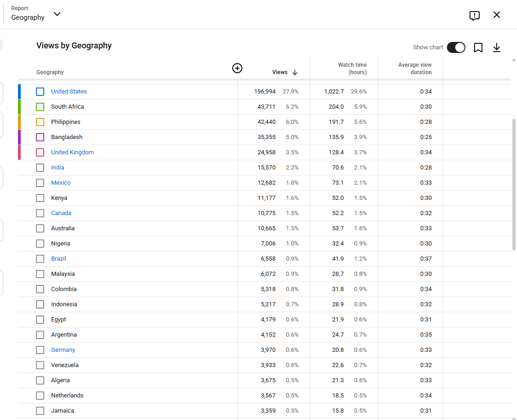Click the Average view duration header
Screen dimensions: 517x420
pyautogui.click(x=415, y=69)
